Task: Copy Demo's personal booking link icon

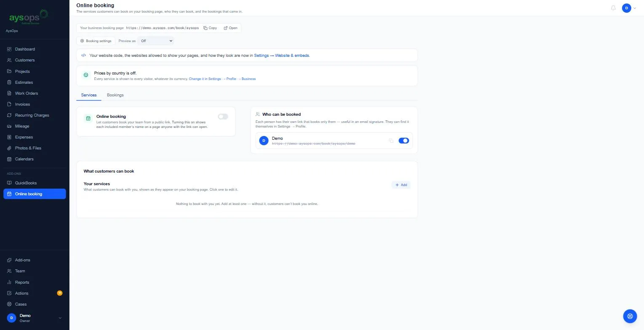Action: 391,141
